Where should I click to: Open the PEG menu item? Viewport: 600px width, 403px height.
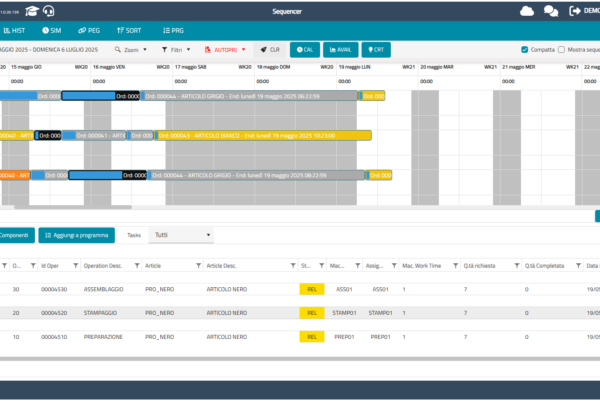click(x=89, y=31)
